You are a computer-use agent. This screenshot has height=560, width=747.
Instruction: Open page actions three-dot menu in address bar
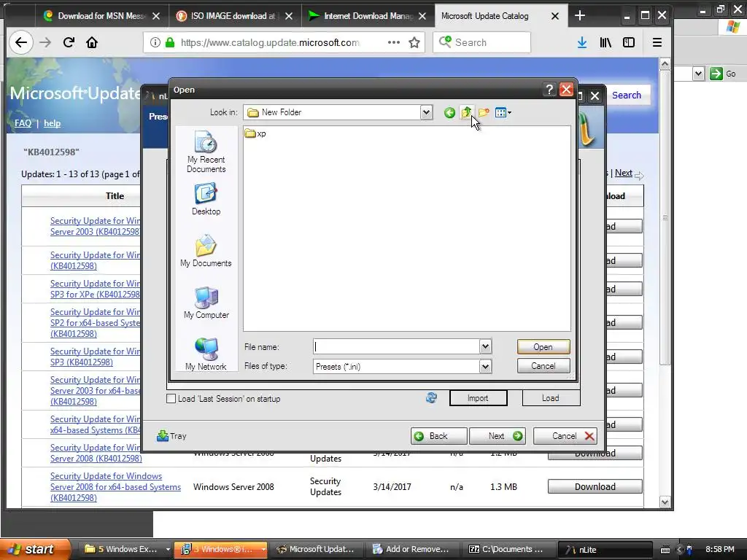(x=393, y=42)
